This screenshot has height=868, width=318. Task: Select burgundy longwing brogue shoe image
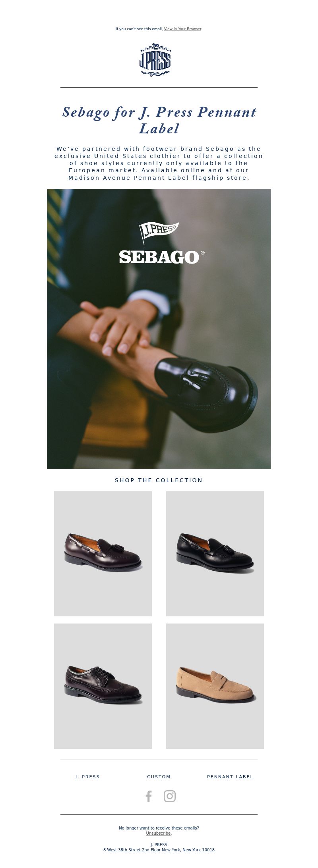103,686
